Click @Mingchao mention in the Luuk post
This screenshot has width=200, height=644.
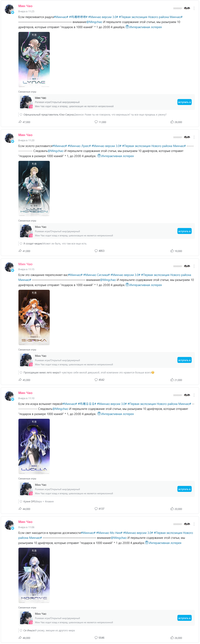(56, 151)
